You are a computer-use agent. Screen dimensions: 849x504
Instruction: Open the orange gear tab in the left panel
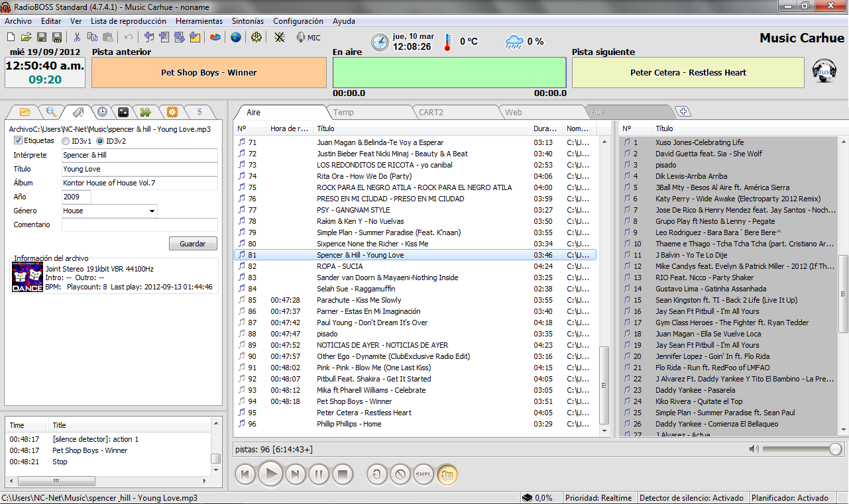[x=172, y=111]
